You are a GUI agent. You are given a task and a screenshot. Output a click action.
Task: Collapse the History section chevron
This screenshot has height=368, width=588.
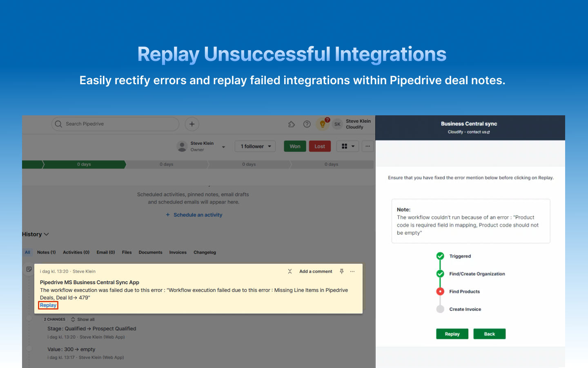(x=46, y=234)
